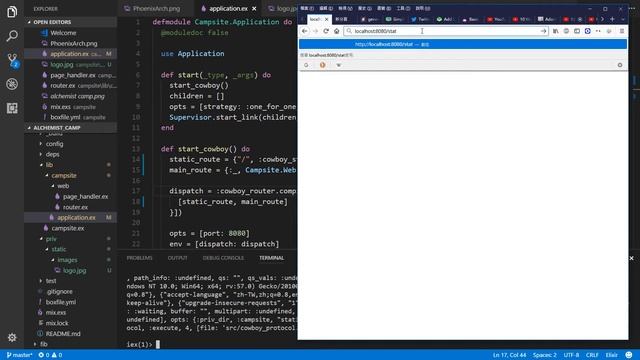Open the Explorer view in activity bar
The image size is (640, 360).
(x=12, y=11)
